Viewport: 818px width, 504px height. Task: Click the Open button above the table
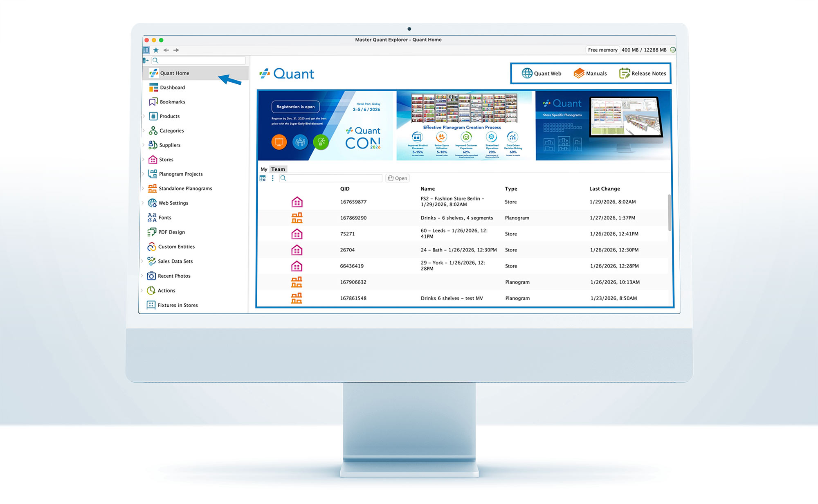pyautogui.click(x=398, y=178)
